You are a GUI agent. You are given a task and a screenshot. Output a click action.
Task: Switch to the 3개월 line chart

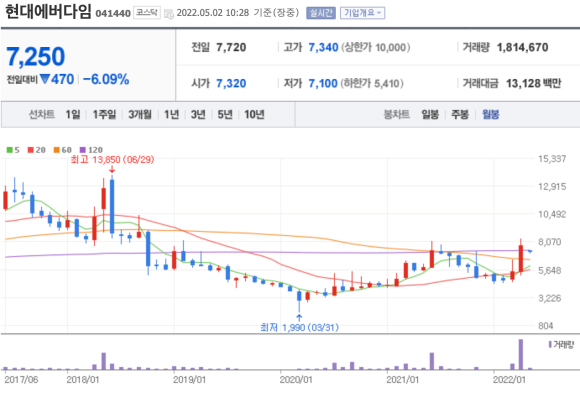coord(140,114)
